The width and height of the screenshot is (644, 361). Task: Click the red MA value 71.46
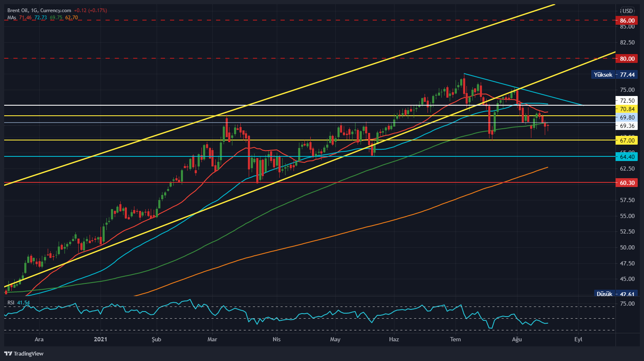click(x=26, y=18)
